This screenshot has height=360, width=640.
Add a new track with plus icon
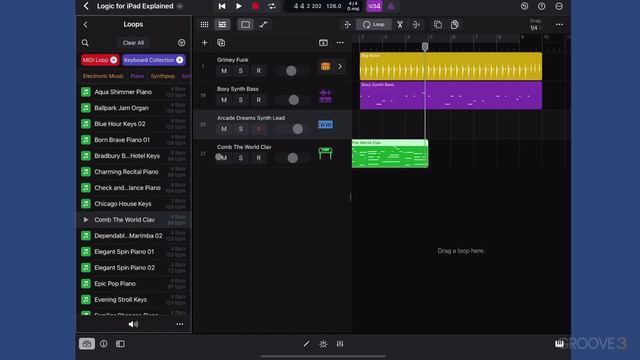pos(204,43)
